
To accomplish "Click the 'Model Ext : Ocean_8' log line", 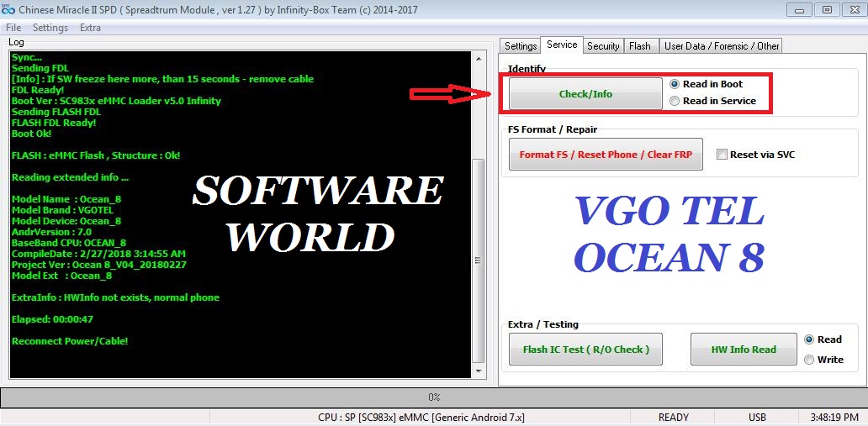I will tap(61, 276).
